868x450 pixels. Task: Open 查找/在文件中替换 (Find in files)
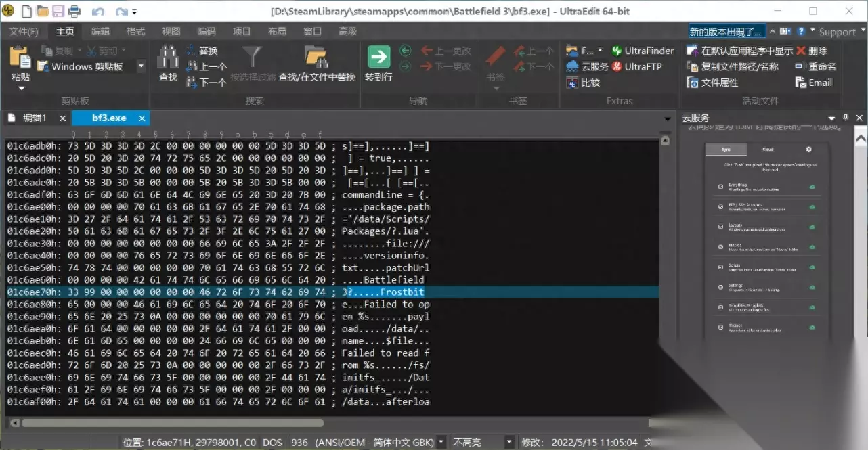pos(317,64)
